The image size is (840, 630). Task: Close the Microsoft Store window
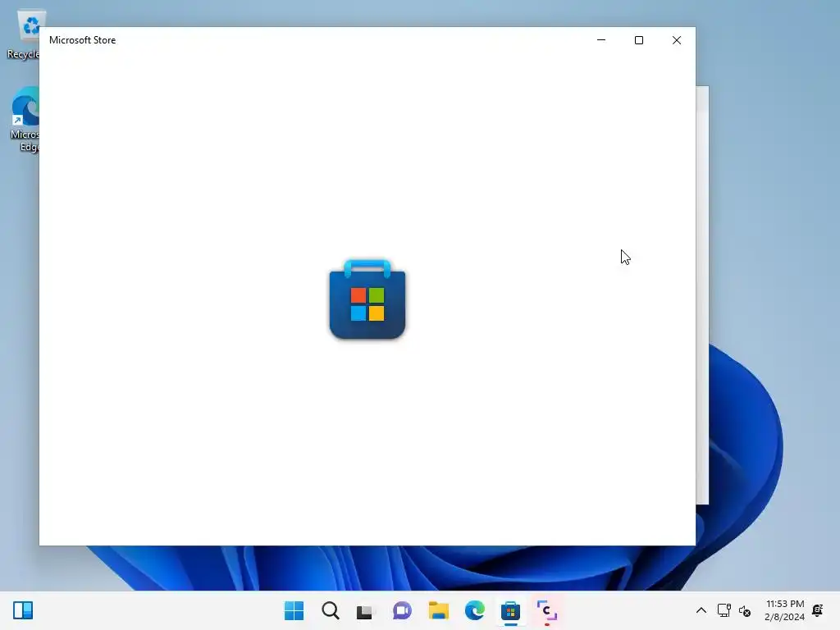pyautogui.click(x=677, y=40)
